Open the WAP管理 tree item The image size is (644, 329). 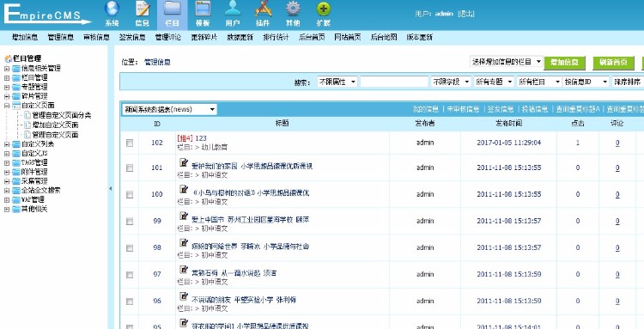coord(33,199)
